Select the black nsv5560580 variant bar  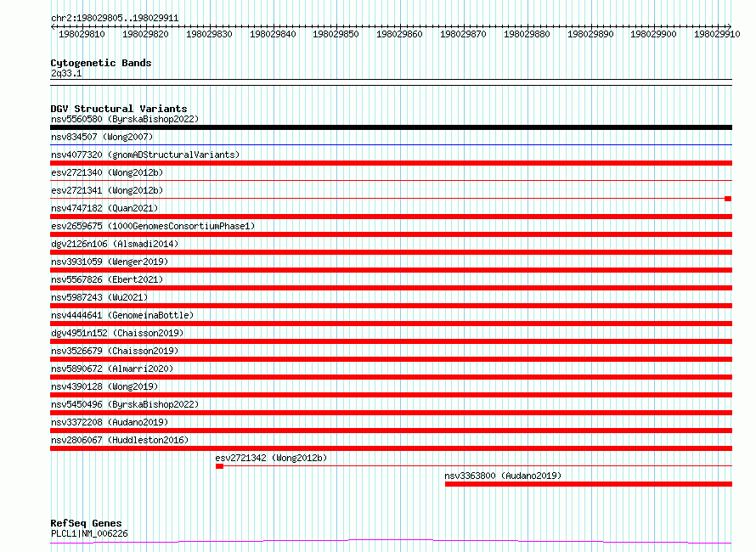[391, 127]
